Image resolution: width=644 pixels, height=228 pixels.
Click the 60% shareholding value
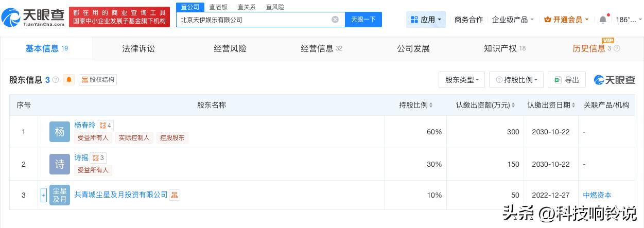tap(434, 132)
